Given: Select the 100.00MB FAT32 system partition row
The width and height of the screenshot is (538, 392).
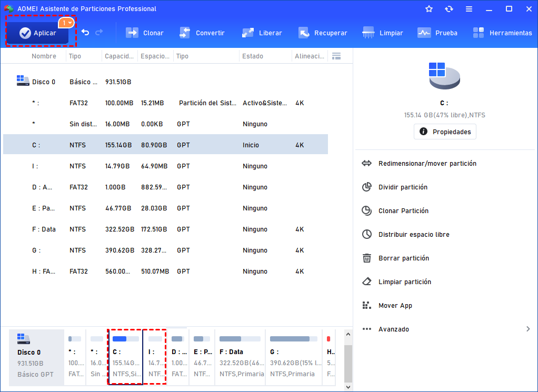Looking at the screenshot, I should tap(165, 103).
